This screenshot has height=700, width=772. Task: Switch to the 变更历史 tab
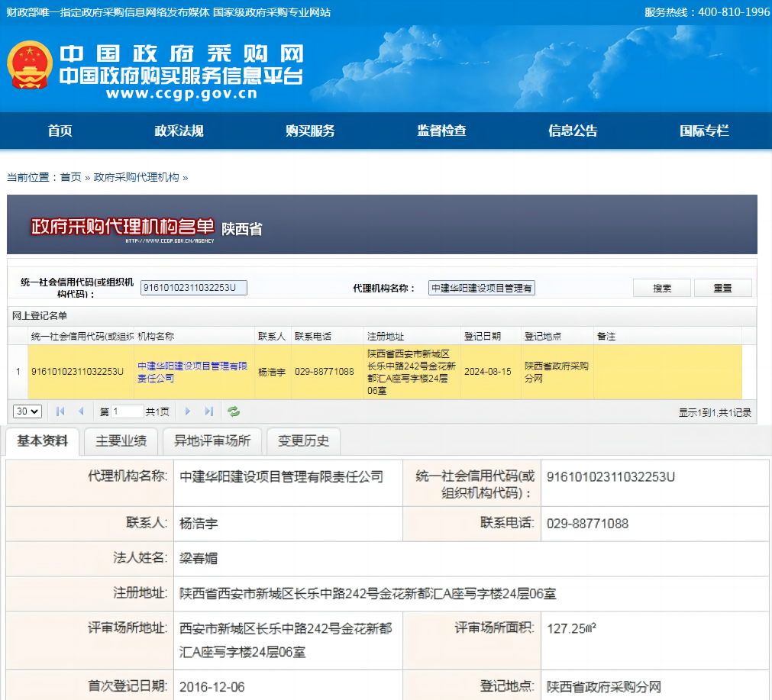tap(303, 441)
